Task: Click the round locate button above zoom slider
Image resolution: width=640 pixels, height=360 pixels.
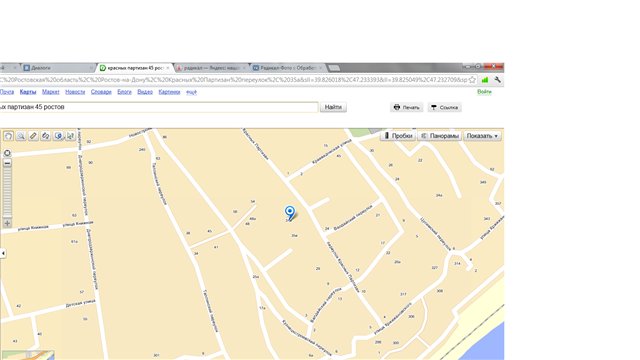Action: tap(7, 153)
